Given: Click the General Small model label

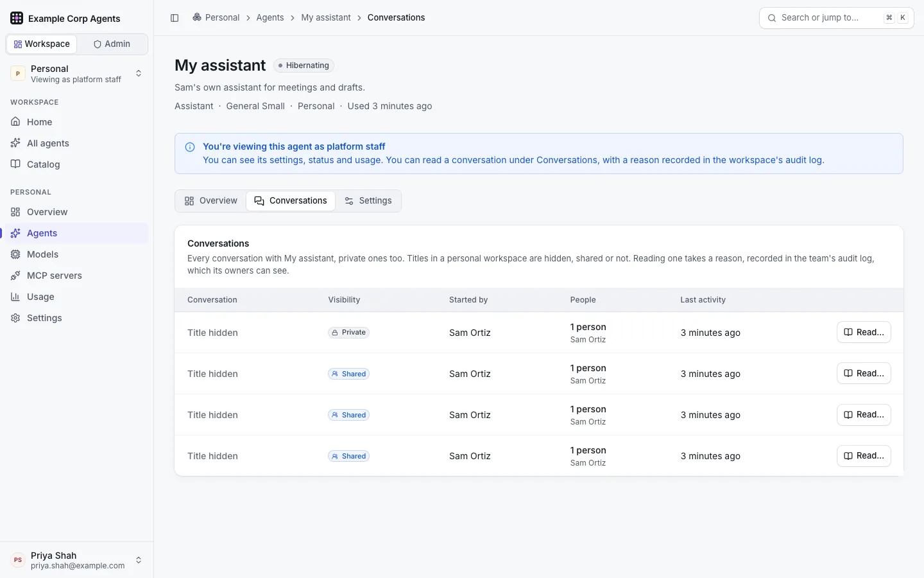Looking at the screenshot, I should [x=255, y=107].
